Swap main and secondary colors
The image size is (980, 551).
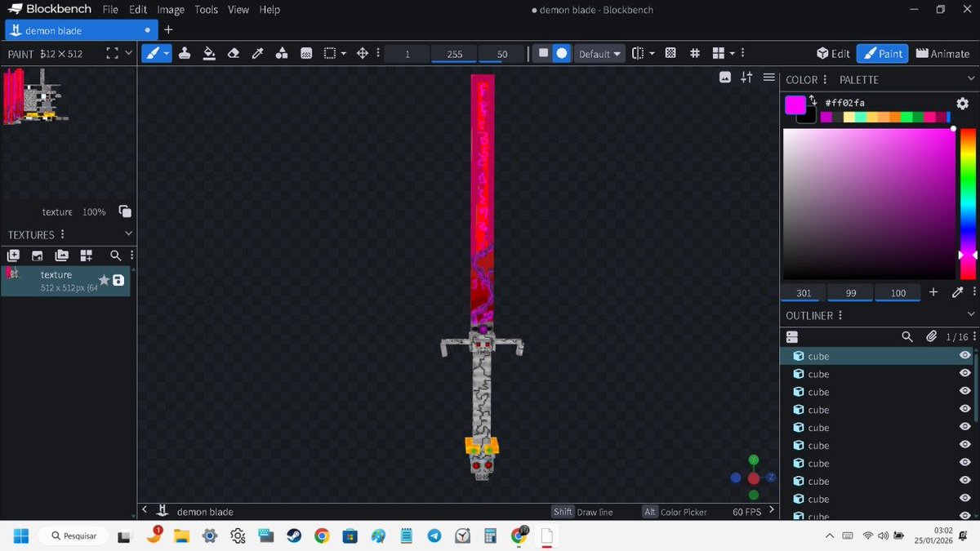[813, 101]
